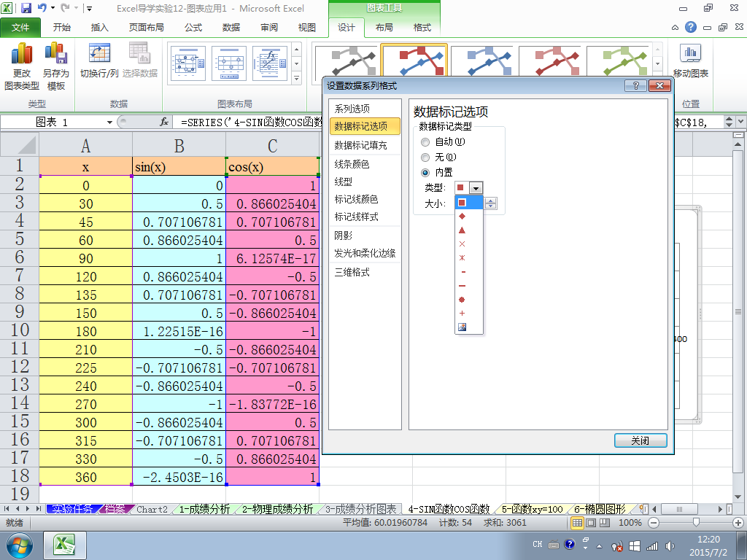Screen dimensions: 747x560
Task: Open the Shadow category
Action: (x=365, y=236)
